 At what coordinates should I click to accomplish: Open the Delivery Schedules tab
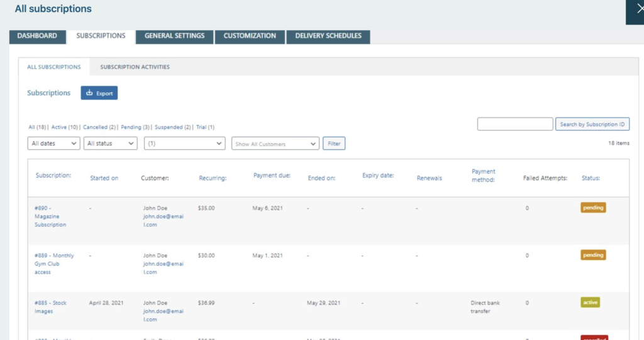328,36
